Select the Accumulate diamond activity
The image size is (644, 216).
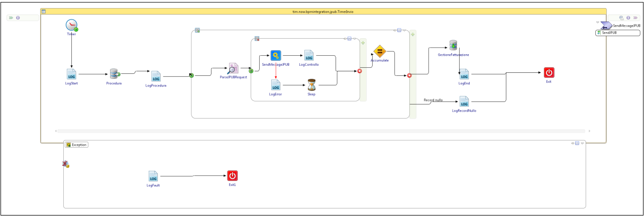click(380, 51)
